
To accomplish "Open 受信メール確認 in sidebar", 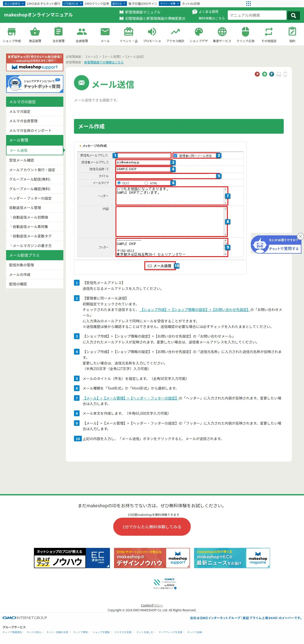I will [x=35, y=160].
